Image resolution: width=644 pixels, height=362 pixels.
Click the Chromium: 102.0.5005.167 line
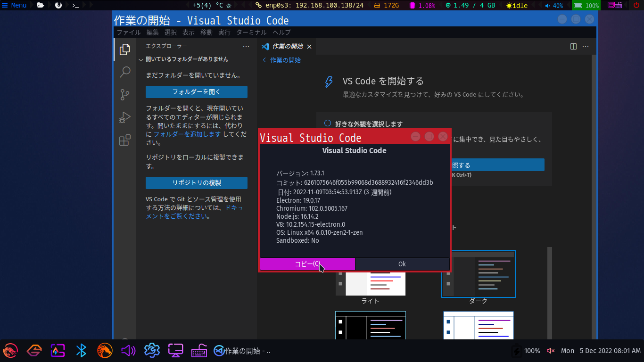pyautogui.click(x=312, y=208)
